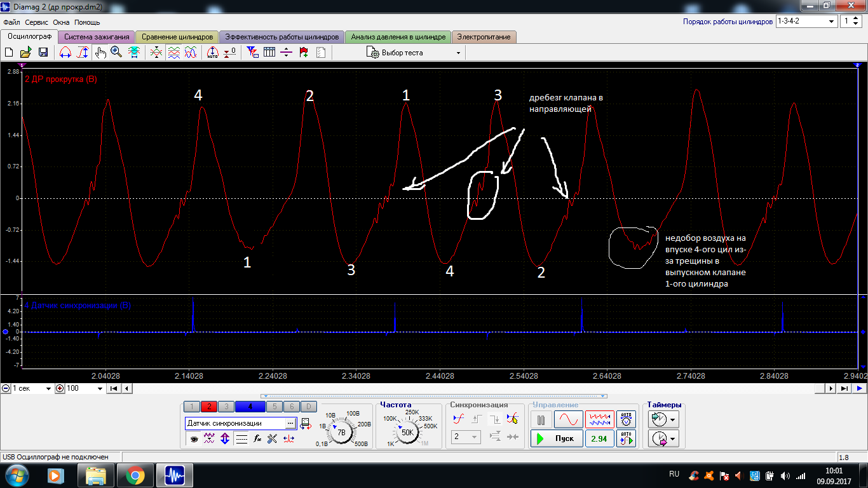Click the red sine wave mode button
The image size is (868, 488).
coord(568,419)
